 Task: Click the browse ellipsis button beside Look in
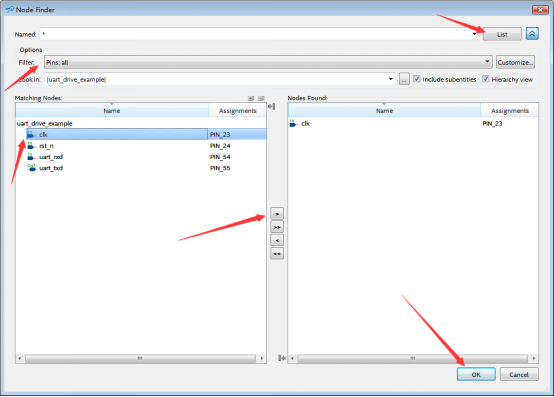[404, 79]
